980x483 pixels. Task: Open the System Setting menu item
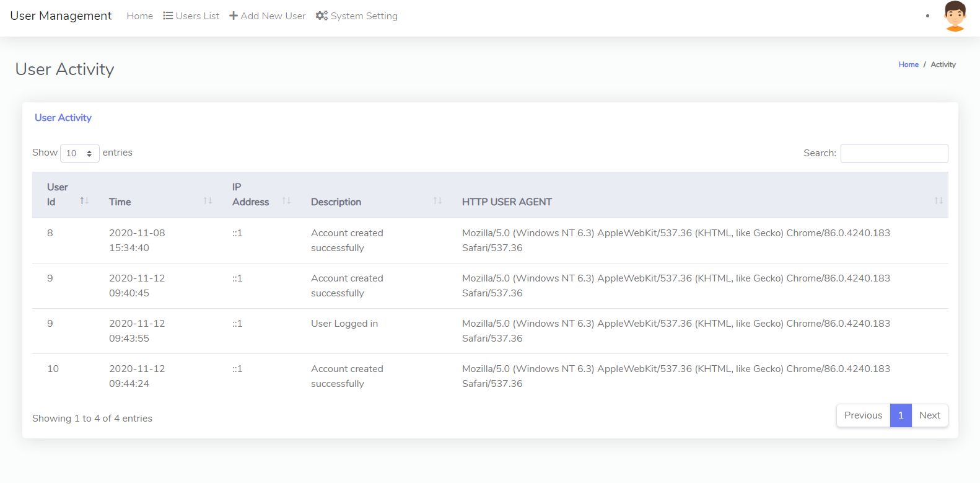click(x=364, y=16)
